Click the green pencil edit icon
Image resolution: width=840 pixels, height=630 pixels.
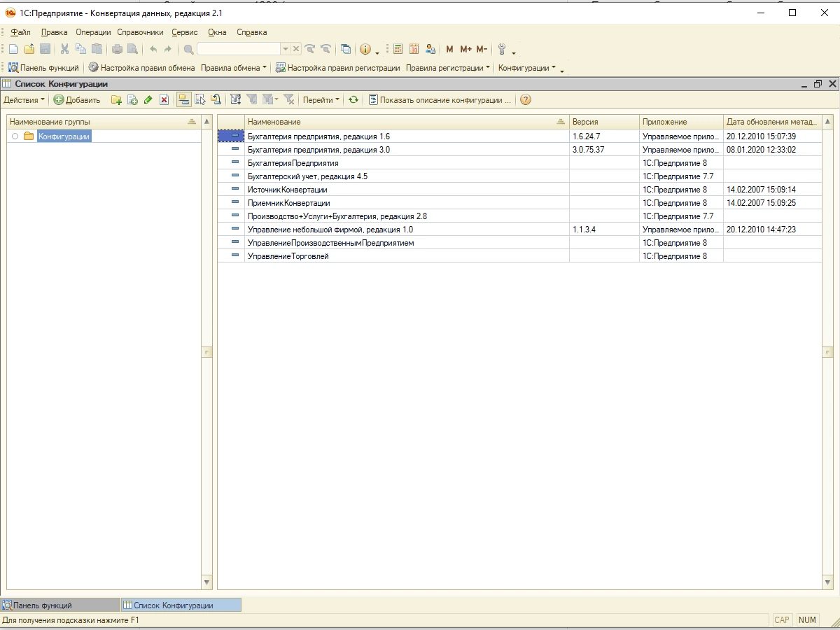148,100
